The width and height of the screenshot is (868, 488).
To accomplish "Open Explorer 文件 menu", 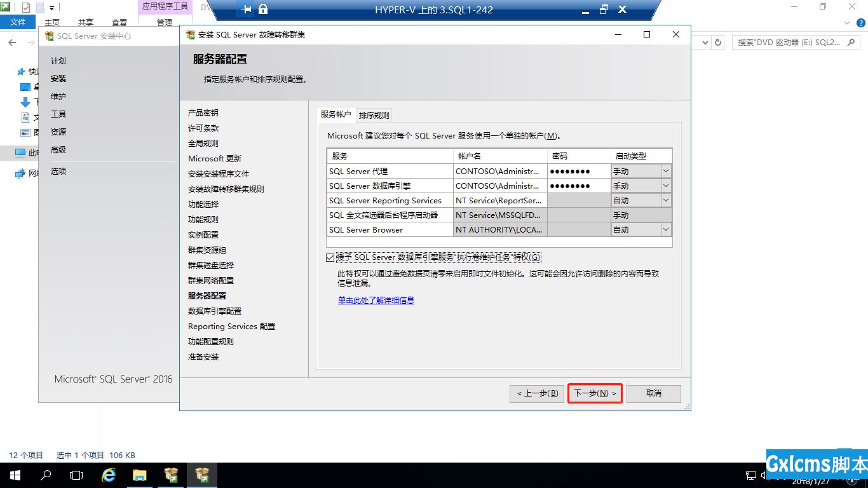I will tap(18, 22).
